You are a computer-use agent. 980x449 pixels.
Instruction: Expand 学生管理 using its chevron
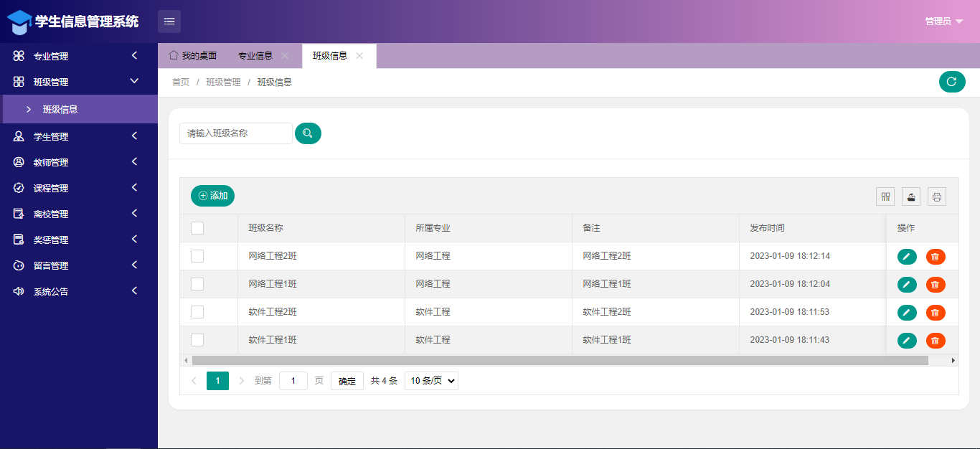134,136
